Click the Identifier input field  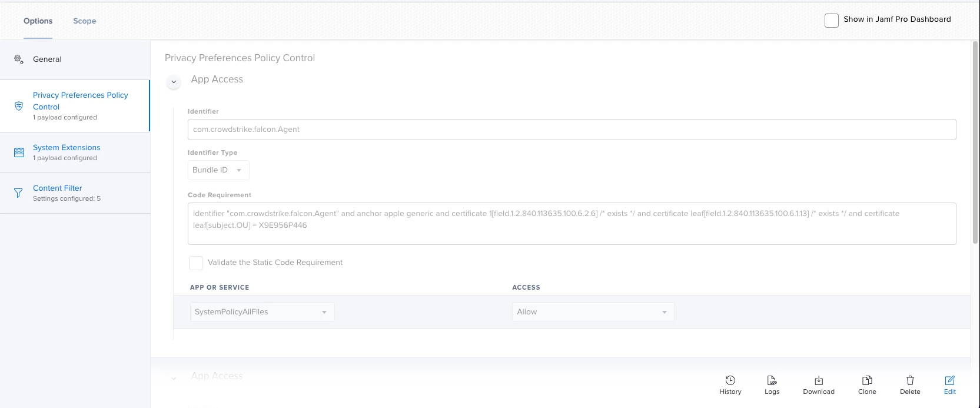572,130
